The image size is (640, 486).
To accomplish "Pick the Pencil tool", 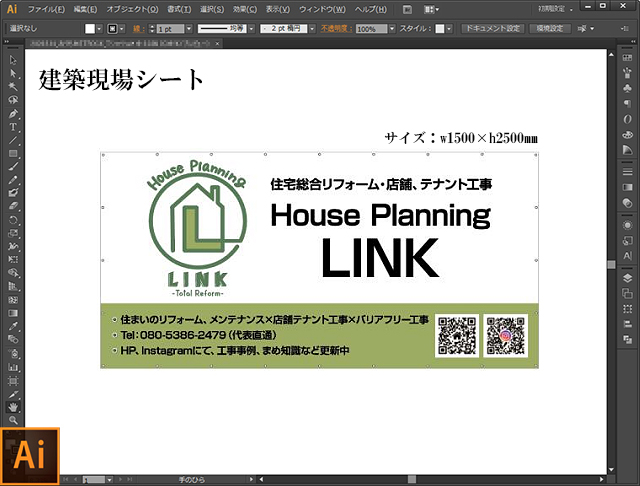I will pyautogui.click(x=13, y=180).
